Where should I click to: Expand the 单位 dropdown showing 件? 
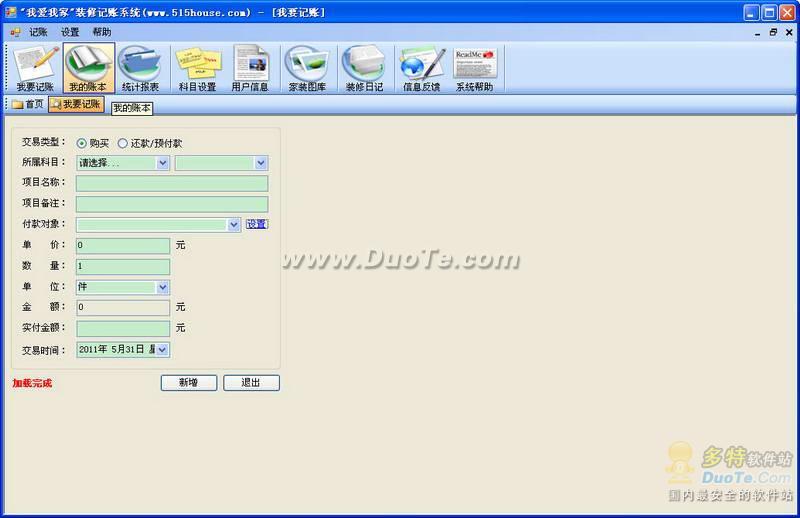click(x=162, y=287)
